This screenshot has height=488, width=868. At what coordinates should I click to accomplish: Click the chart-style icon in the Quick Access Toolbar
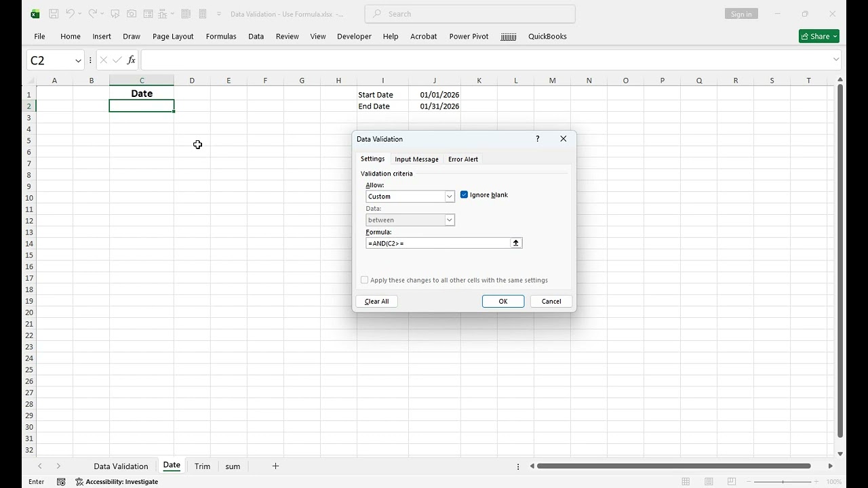[x=163, y=14]
